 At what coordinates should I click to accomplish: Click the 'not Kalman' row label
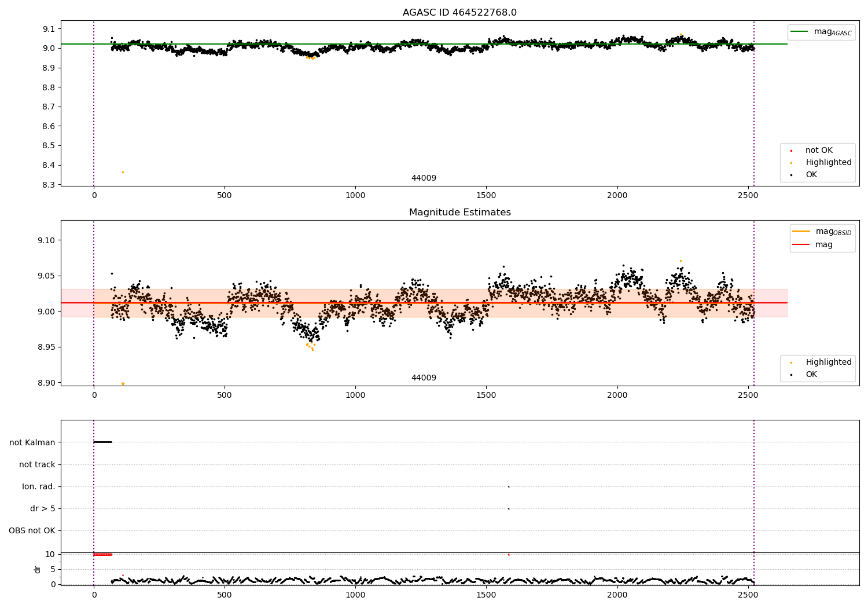(32, 442)
